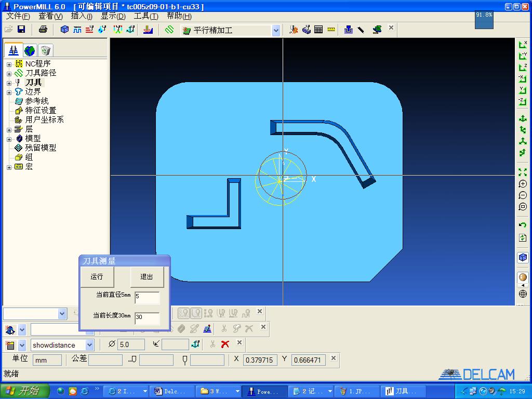This screenshot has height=399, width=532.
Task: Click the printer icon in toolbar
Action: (43, 29)
